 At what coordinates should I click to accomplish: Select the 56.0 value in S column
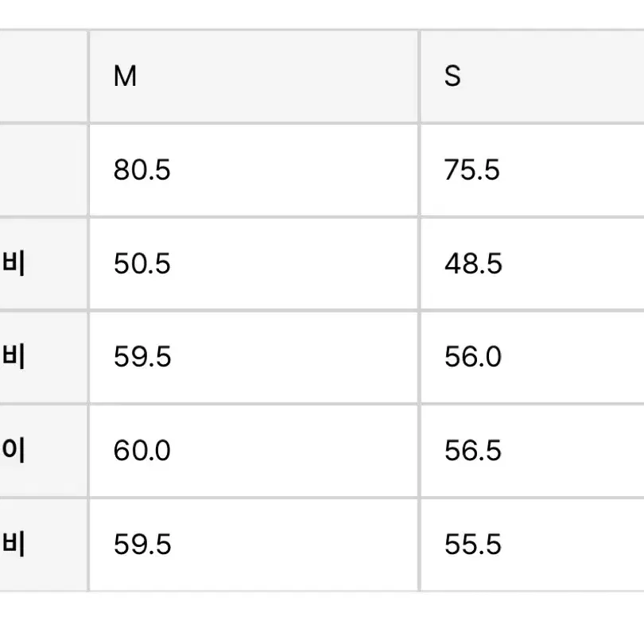473,356
